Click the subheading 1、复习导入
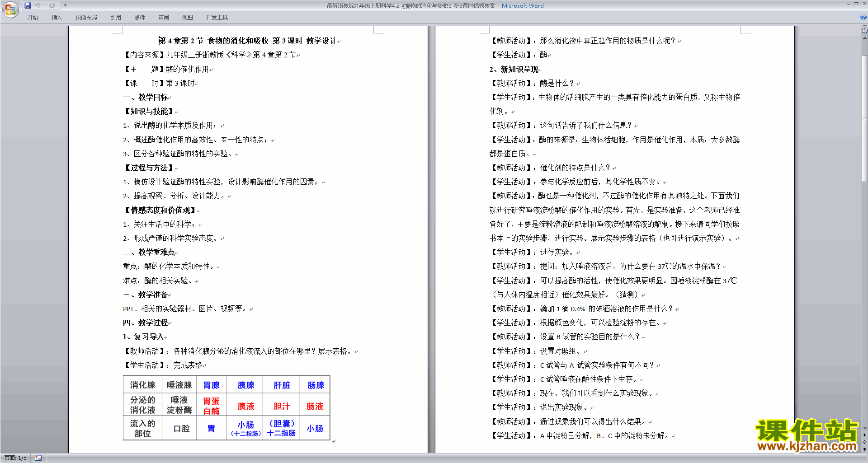The width and height of the screenshot is (868, 463). 143,337
